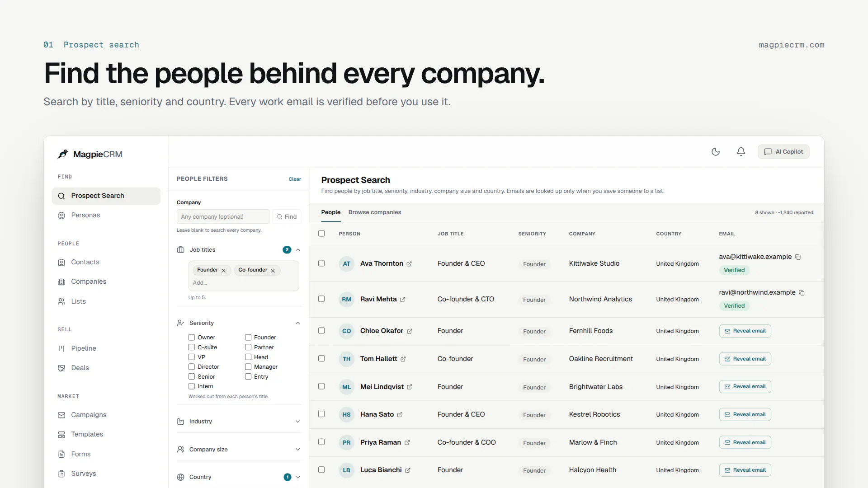Click the CO avatar for Chloe Okafor
Image resolution: width=868 pixels, height=488 pixels.
346,331
